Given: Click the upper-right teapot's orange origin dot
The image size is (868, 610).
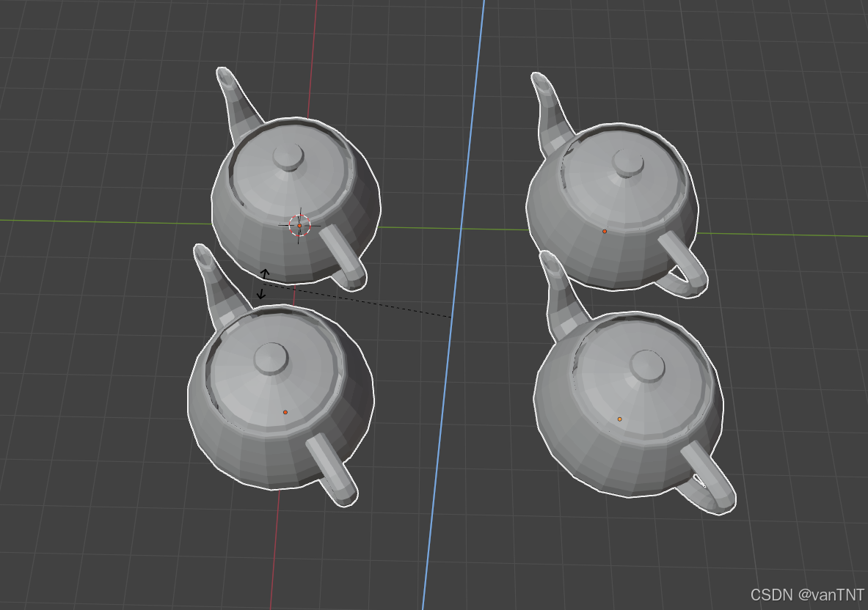Looking at the screenshot, I should point(605,231).
